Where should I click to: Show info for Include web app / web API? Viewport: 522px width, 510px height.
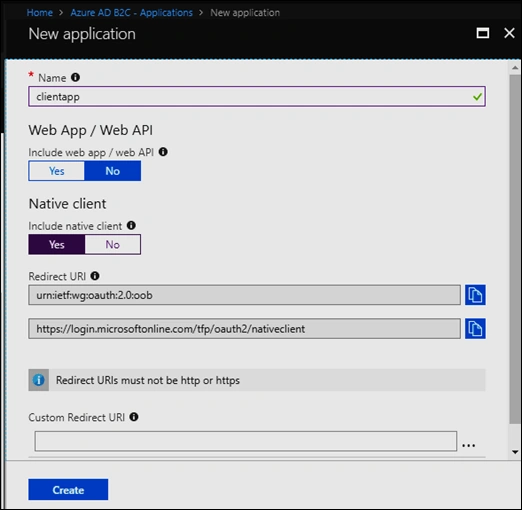click(x=163, y=152)
